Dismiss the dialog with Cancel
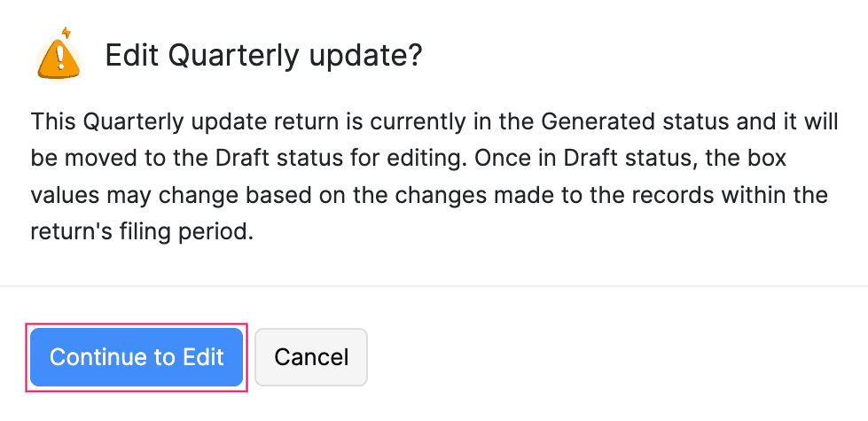Screen dimensions: 868x421 click(x=311, y=357)
